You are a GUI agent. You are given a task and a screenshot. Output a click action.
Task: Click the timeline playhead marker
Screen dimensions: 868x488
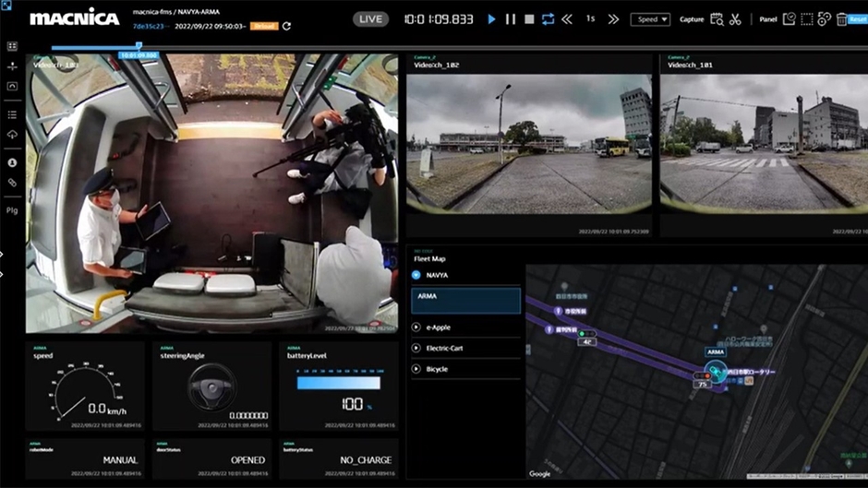139,46
